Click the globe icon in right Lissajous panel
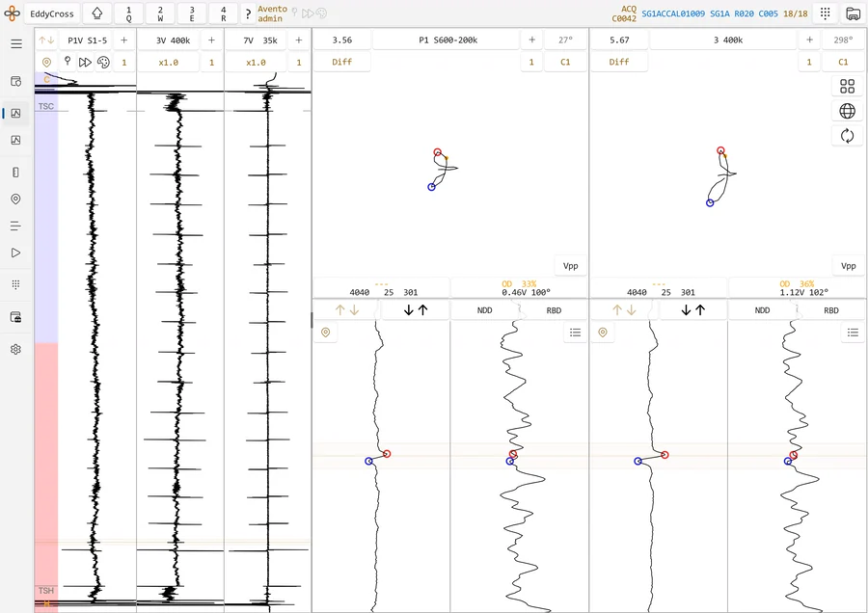868x613 pixels. click(x=847, y=111)
